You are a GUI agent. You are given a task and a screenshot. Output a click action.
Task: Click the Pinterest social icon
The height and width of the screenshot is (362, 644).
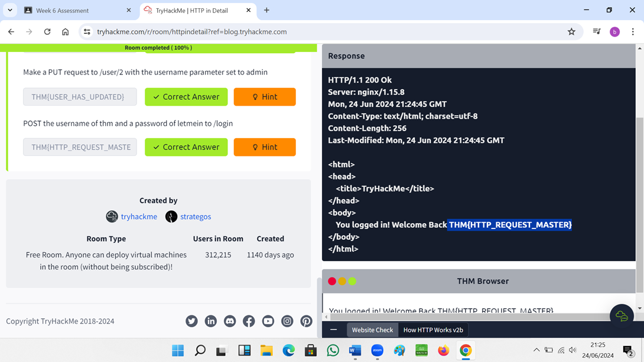tap(306, 321)
